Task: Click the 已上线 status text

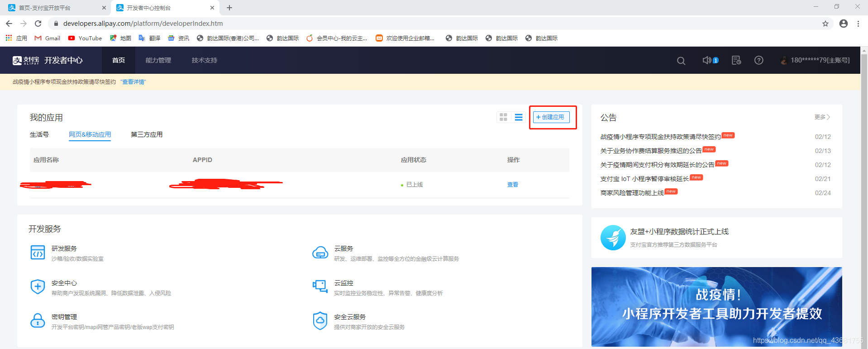Action: pyautogui.click(x=415, y=185)
